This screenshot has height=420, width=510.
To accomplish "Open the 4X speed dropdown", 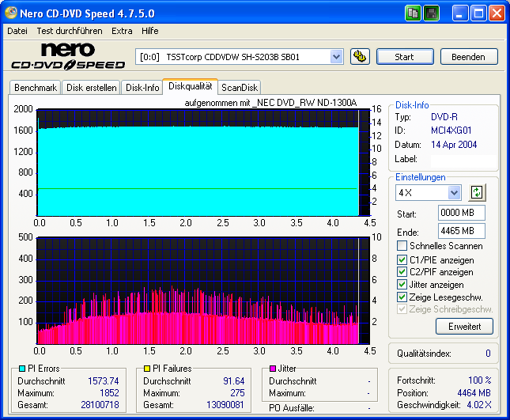I will click(455, 192).
